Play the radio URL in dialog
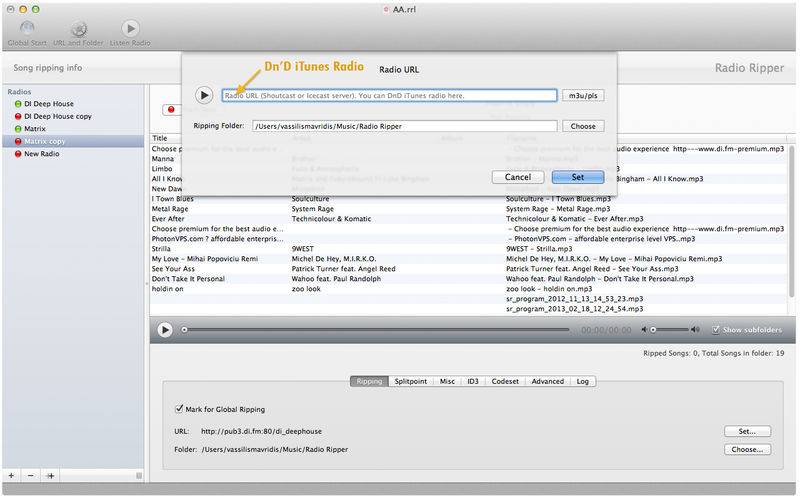 pyautogui.click(x=204, y=95)
